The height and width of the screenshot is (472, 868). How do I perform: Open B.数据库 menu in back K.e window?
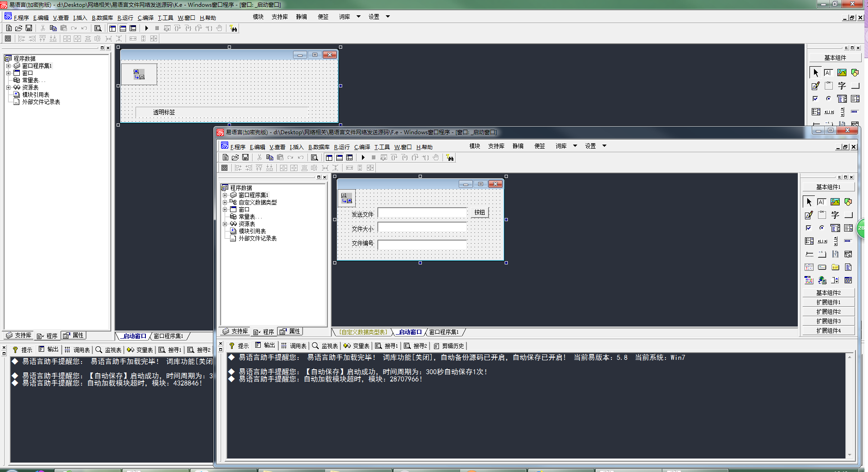tap(102, 18)
